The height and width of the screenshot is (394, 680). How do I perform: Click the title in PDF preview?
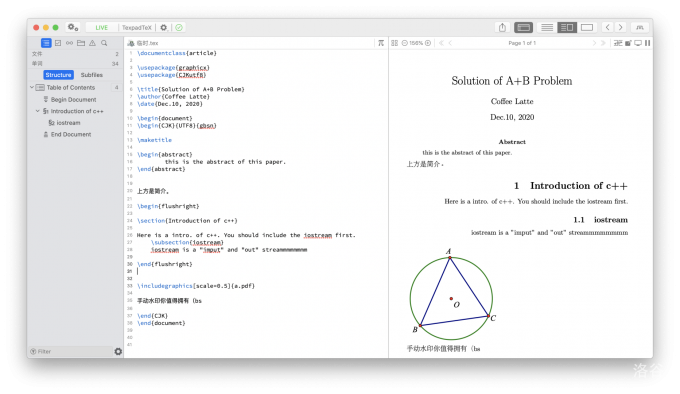(x=512, y=81)
